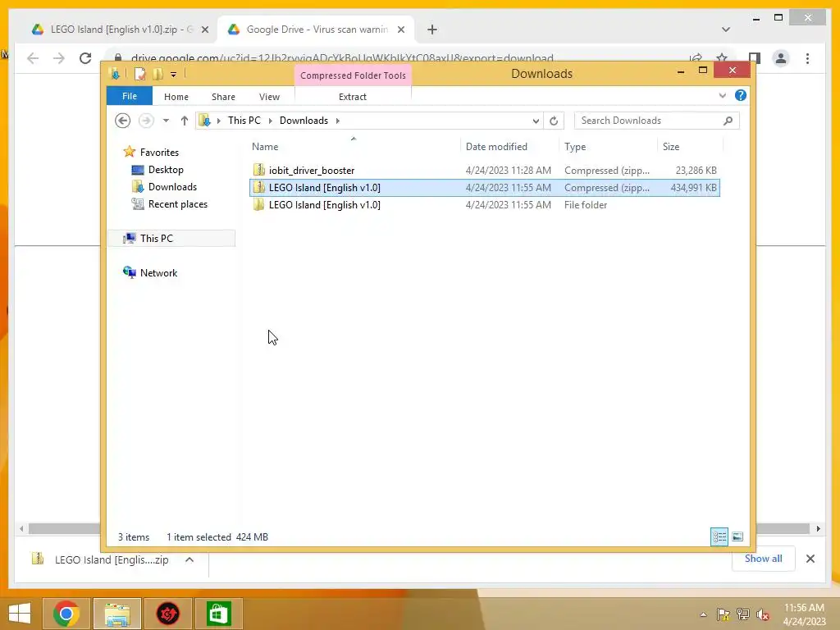Switch to large icons view layout
Viewport: 840px width, 630px height.
point(737,536)
